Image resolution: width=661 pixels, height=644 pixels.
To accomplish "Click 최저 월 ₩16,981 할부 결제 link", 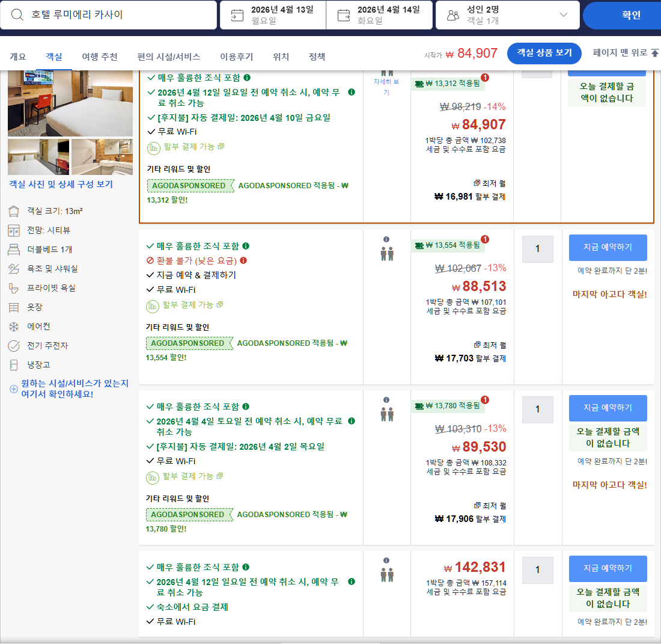I will pyautogui.click(x=470, y=191).
